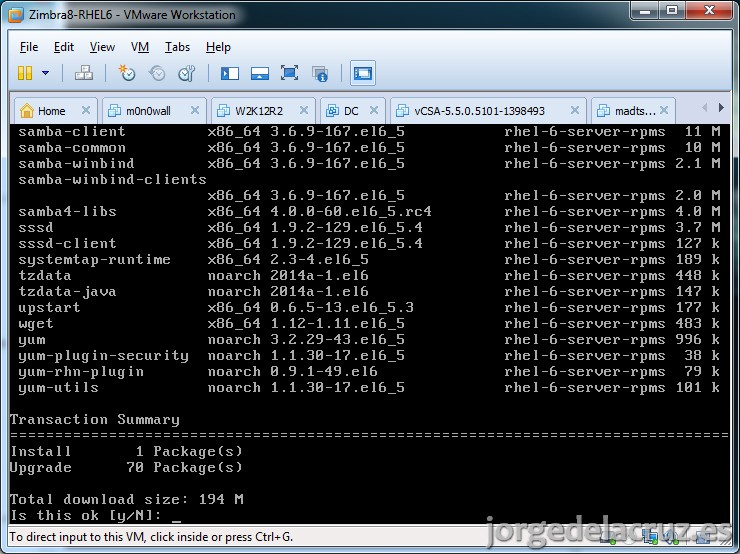Viewport: 740px width, 554px height.
Task: Close the vCSA-5.5.0.5101-1398493 tab
Action: (575, 110)
